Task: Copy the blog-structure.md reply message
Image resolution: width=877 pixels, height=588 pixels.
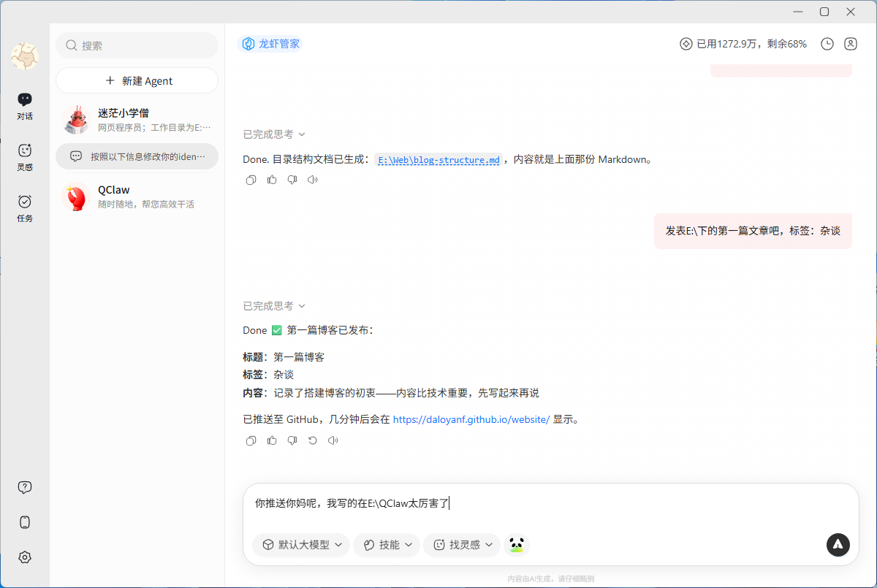Action: pyautogui.click(x=251, y=180)
